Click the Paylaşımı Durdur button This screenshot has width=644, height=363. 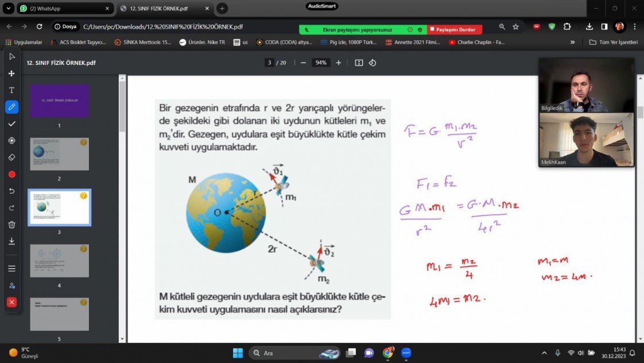click(453, 29)
